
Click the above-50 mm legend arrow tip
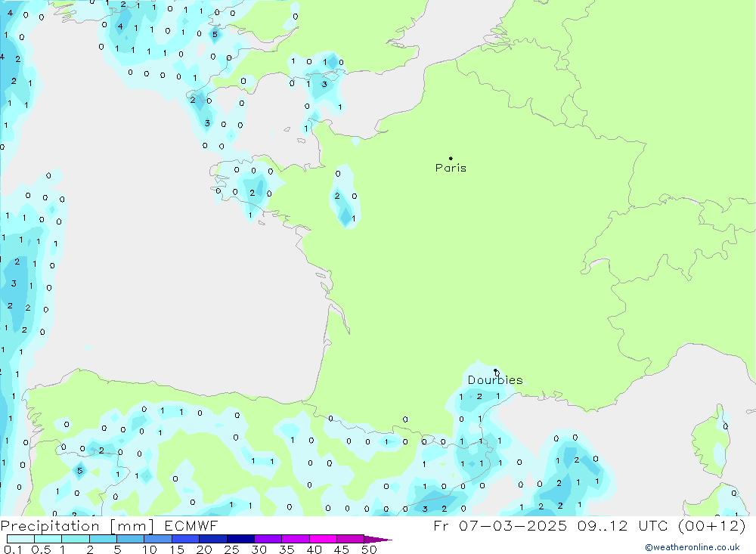(379, 540)
